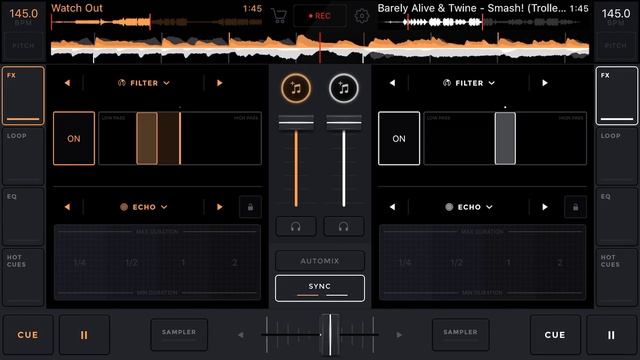Nudge the crossfader right with the arrow
This screenshot has width=640, height=360.
coord(399,335)
